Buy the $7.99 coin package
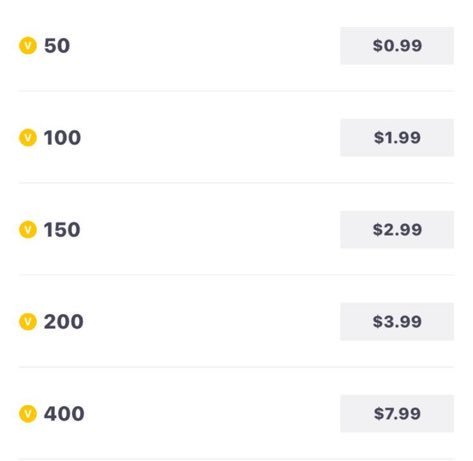The width and height of the screenshot is (473, 461). tap(397, 413)
